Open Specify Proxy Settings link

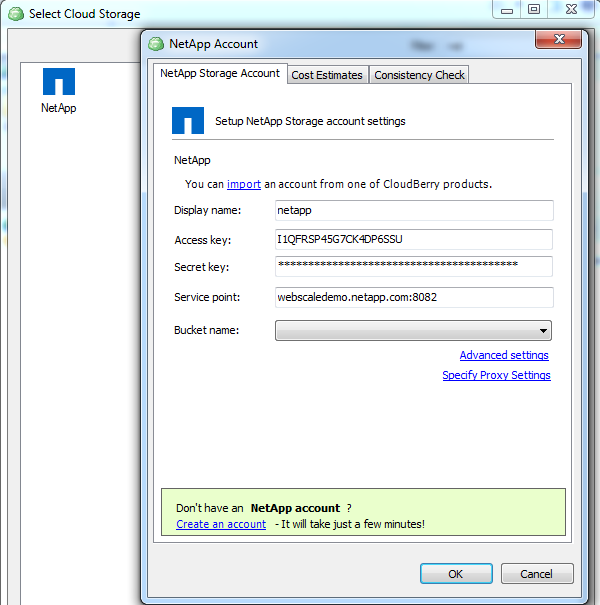click(496, 375)
